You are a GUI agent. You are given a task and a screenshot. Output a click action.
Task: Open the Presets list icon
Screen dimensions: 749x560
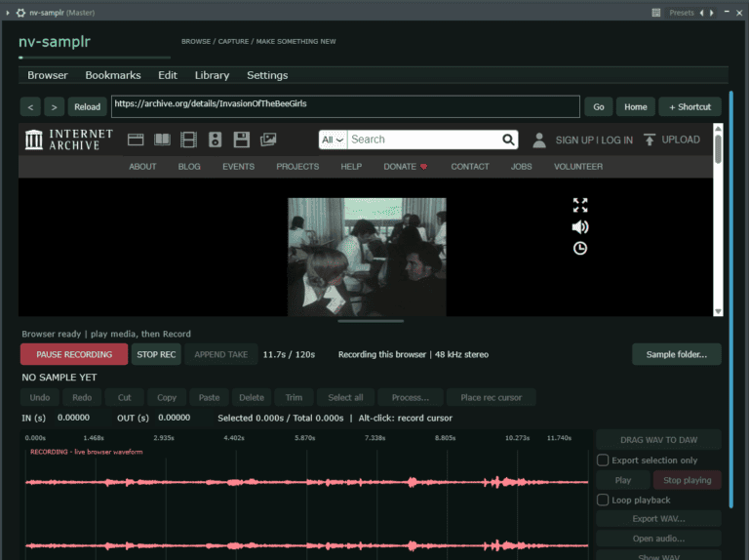[x=655, y=13]
